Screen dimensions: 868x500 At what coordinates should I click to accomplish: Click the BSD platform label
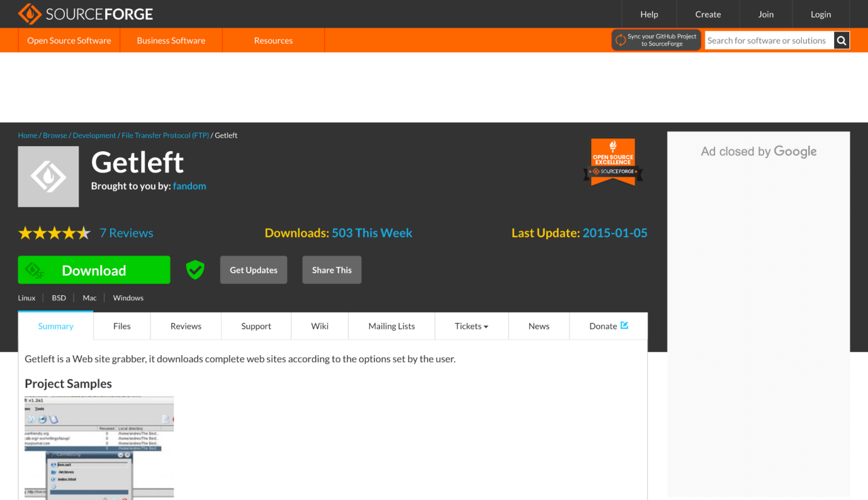(x=59, y=298)
